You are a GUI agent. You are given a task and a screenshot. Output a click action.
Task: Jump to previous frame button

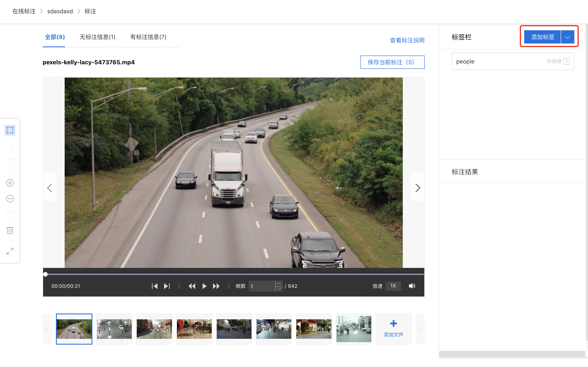click(154, 286)
